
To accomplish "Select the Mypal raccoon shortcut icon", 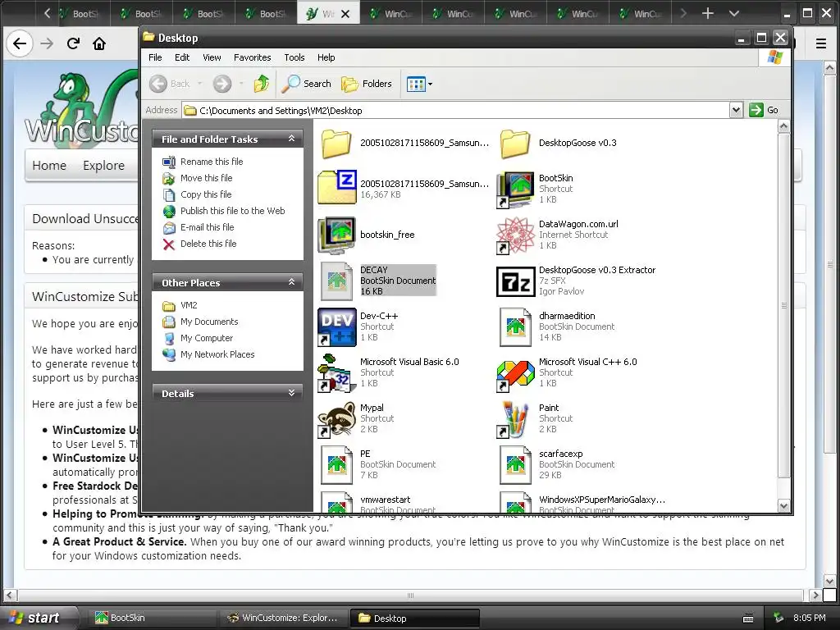I will [x=336, y=419].
